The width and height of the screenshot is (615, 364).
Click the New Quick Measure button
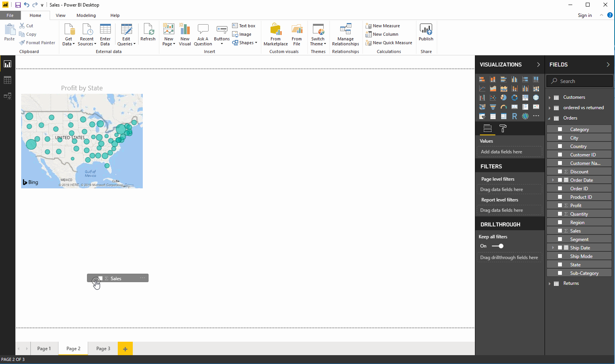tap(389, 43)
